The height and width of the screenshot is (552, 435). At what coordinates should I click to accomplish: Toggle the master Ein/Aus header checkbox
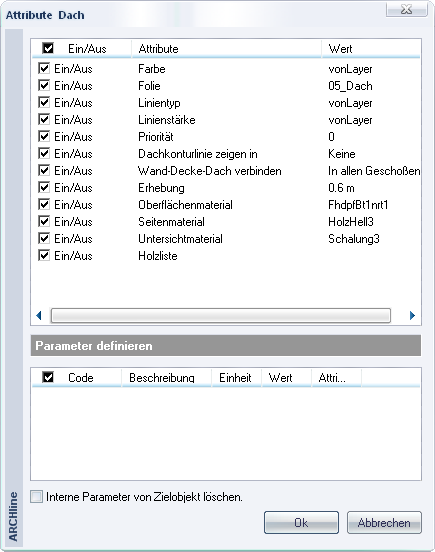[48, 48]
